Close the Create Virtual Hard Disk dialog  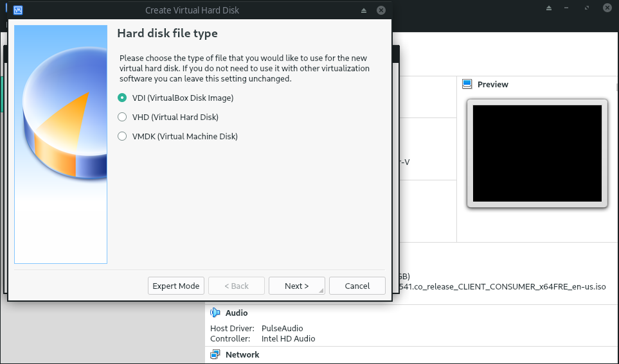pyautogui.click(x=381, y=10)
